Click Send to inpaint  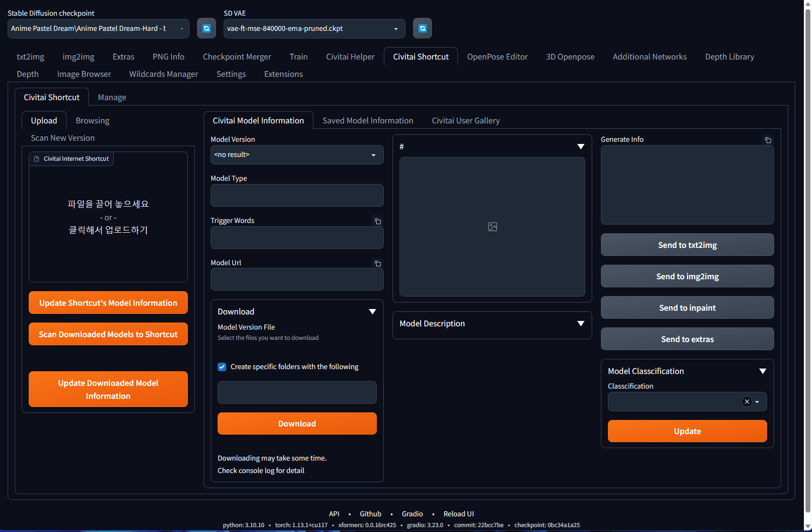(687, 308)
